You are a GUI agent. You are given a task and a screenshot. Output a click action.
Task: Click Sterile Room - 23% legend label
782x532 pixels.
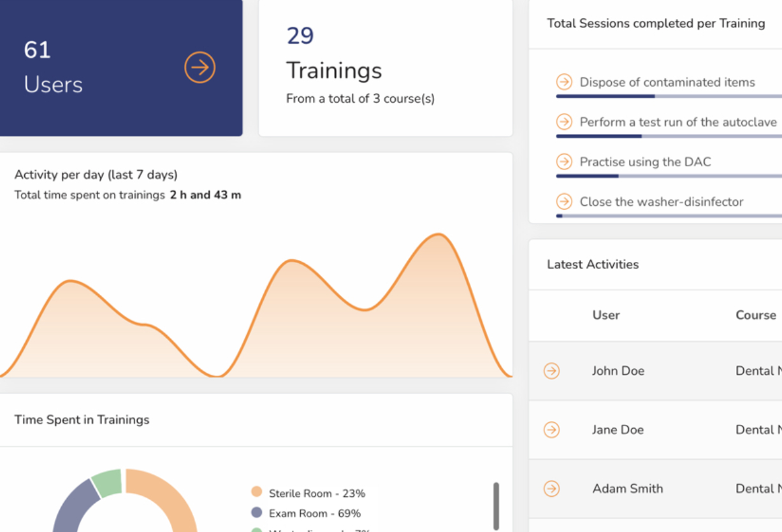click(317, 493)
